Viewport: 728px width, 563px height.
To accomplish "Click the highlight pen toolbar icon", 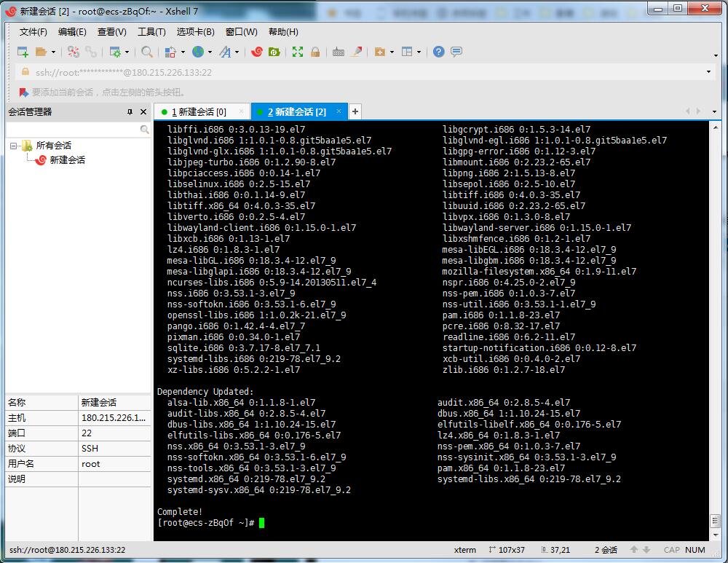I will 357,52.
